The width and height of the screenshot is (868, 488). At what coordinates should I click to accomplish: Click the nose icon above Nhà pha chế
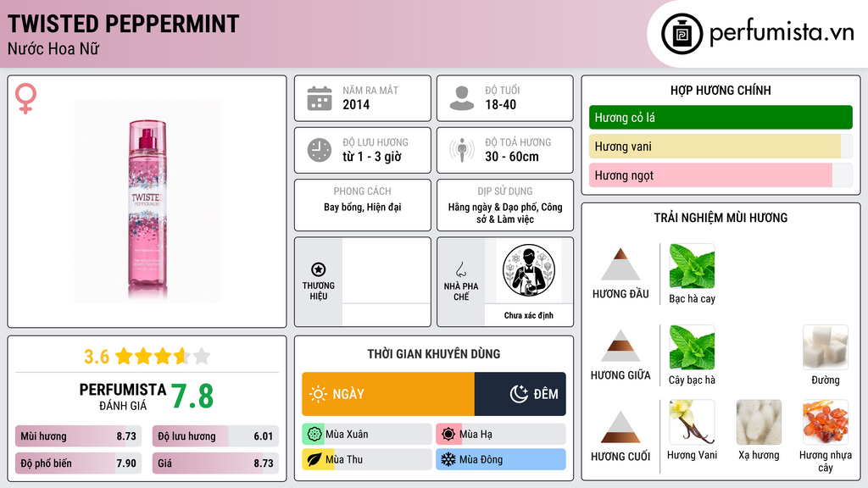(x=460, y=269)
